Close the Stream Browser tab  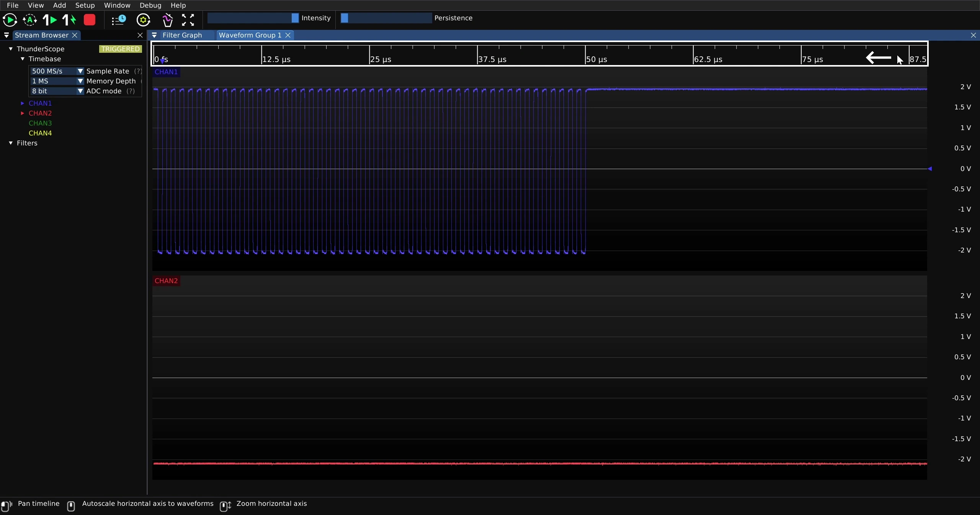(75, 35)
